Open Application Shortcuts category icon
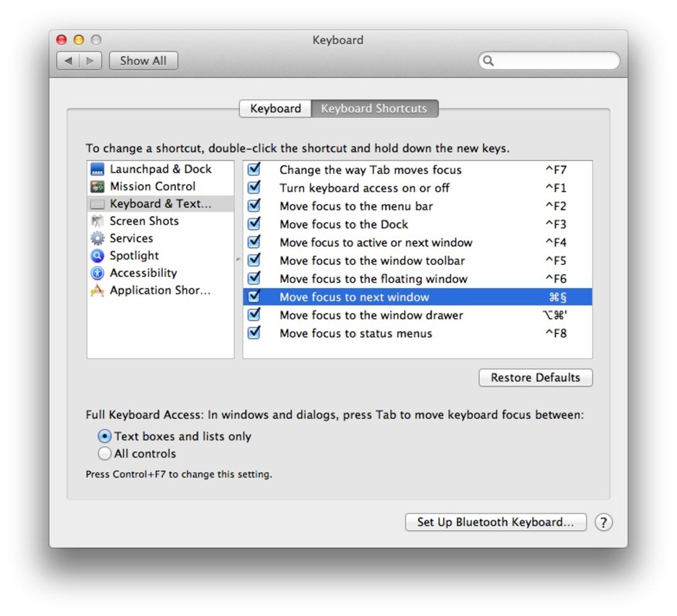 (x=97, y=291)
